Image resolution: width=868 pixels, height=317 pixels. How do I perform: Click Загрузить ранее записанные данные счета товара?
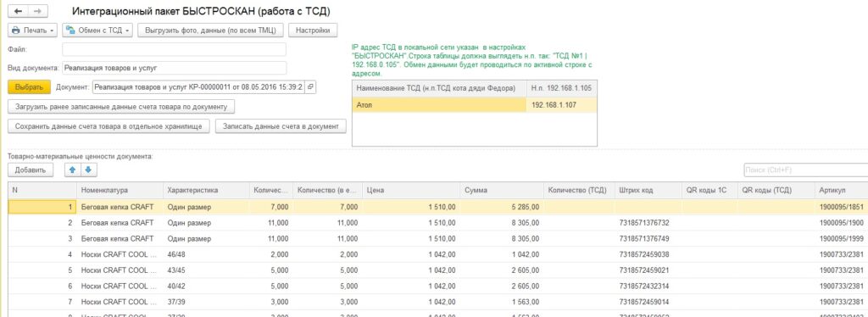pyautogui.click(x=121, y=106)
